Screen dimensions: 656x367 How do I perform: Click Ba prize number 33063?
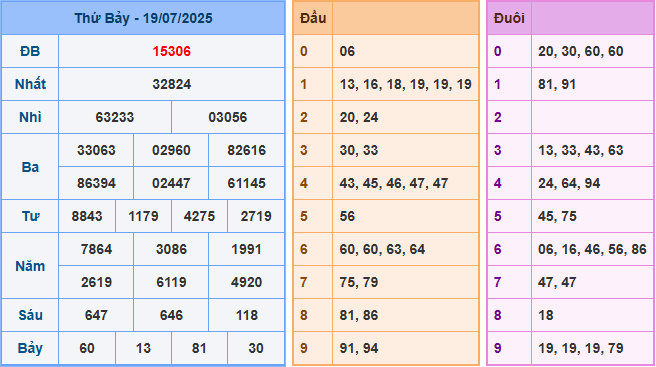coord(96,150)
